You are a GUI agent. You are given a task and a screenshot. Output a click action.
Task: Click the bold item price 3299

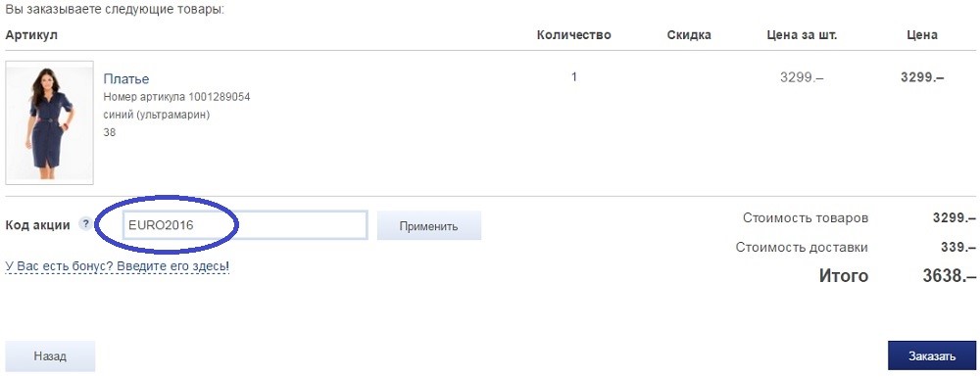coord(922,78)
